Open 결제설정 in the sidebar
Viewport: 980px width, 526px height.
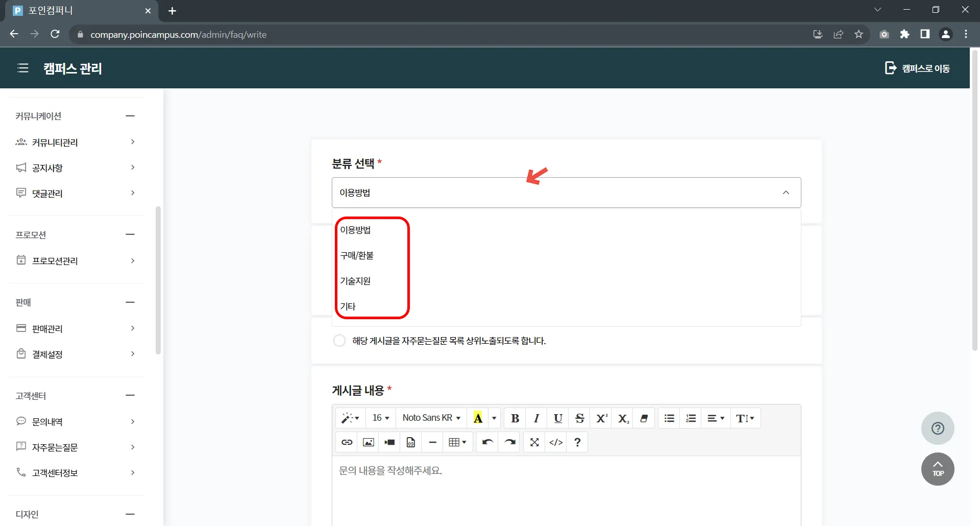tap(77, 354)
